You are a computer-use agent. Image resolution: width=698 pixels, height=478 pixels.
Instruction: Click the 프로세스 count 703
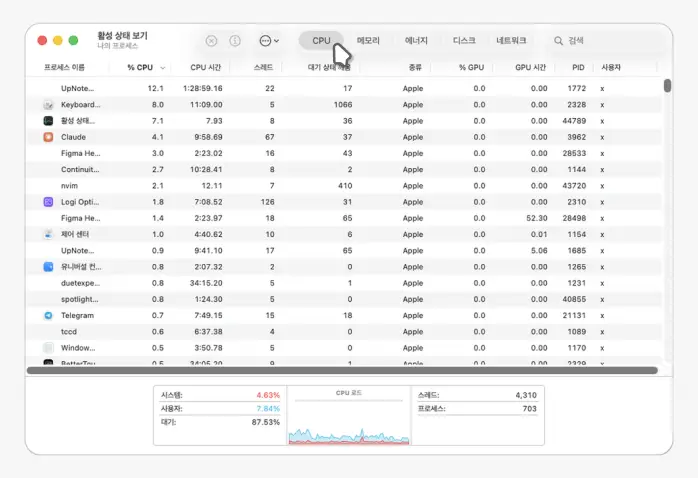(529, 409)
